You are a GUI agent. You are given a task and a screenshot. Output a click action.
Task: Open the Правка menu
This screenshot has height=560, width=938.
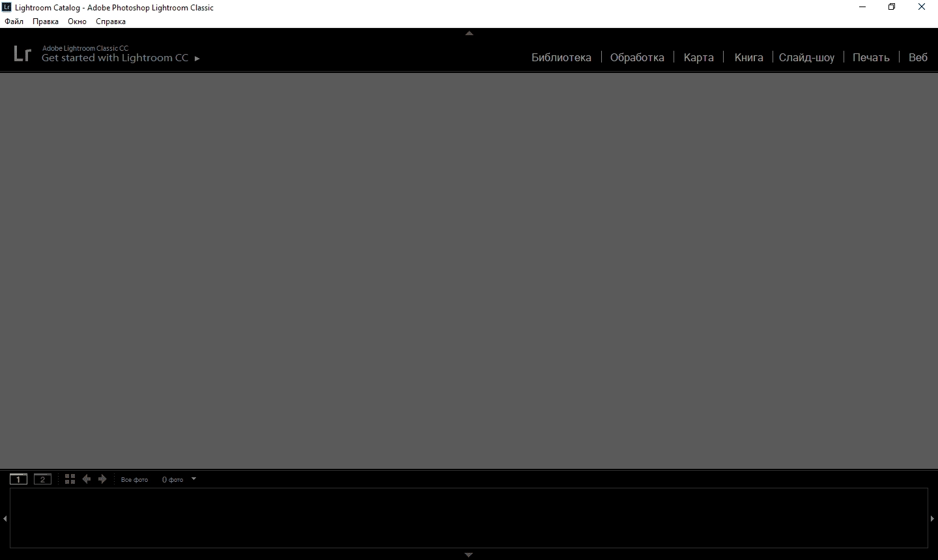pos(46,21)
